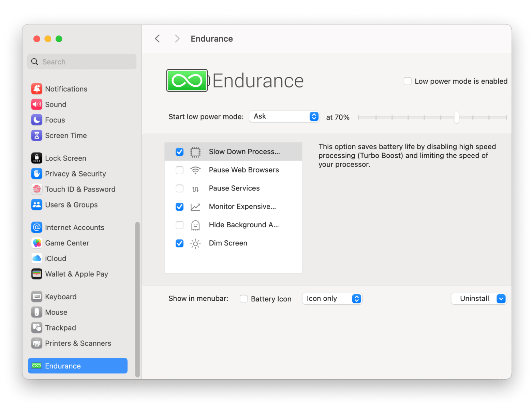Screen dimensions: 532x411
Task: Click the processor chip icon
Action: pyautogui.click(x=195, y=152)
